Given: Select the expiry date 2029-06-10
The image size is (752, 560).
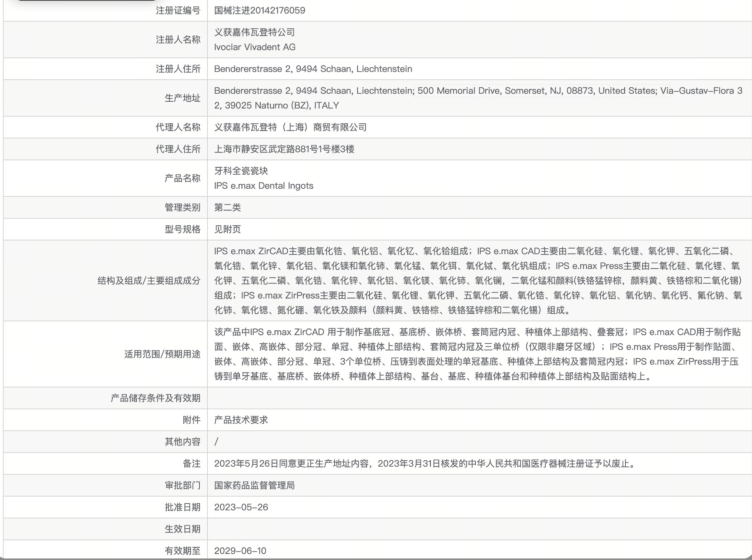Looking at the screenshot, I should tap(240, 551).
